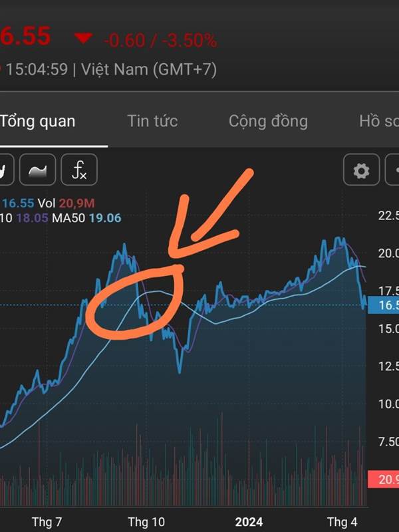Open the Tin tức tab
The height and width of the screenshot is (532, 399).
pyautogui.click(x=152, y=121)
